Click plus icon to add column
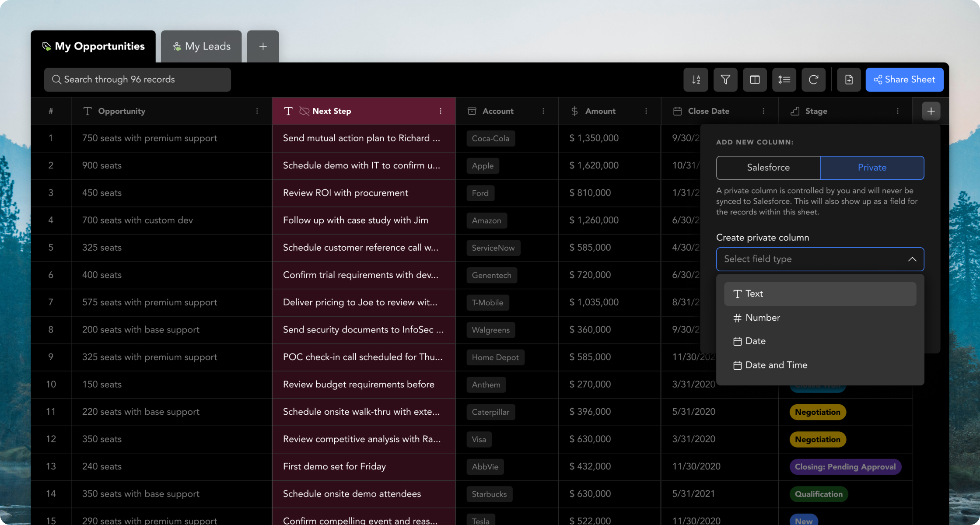The image size is (980, 525). pos(931,111)
